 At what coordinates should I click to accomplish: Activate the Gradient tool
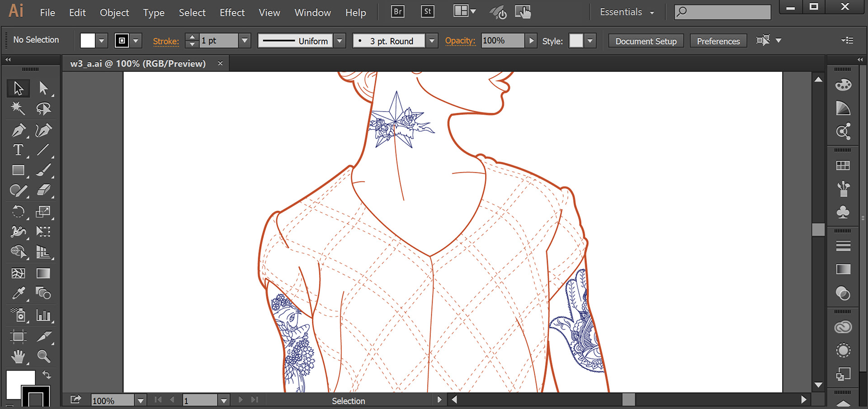[x=43, y=273]
